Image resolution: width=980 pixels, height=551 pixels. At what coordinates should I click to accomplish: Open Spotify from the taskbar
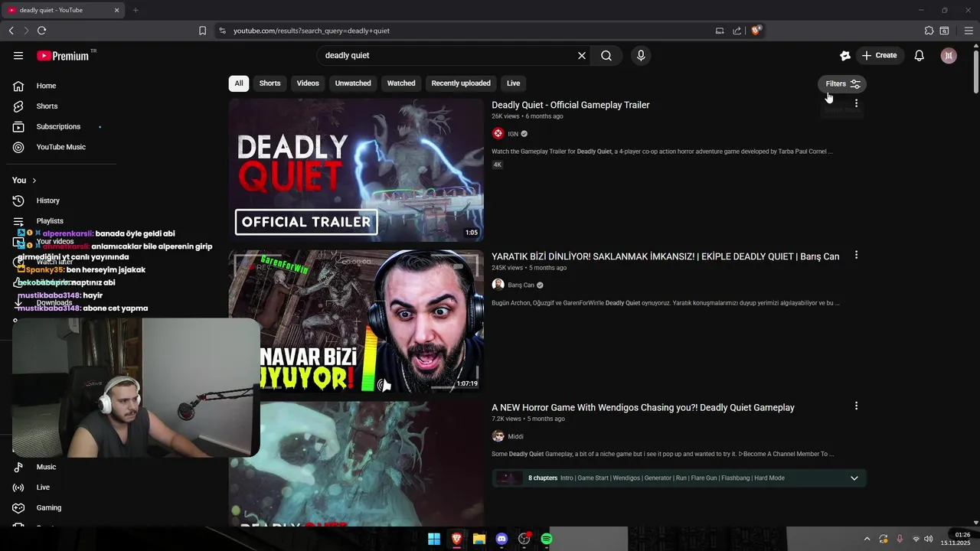point(547,539)
